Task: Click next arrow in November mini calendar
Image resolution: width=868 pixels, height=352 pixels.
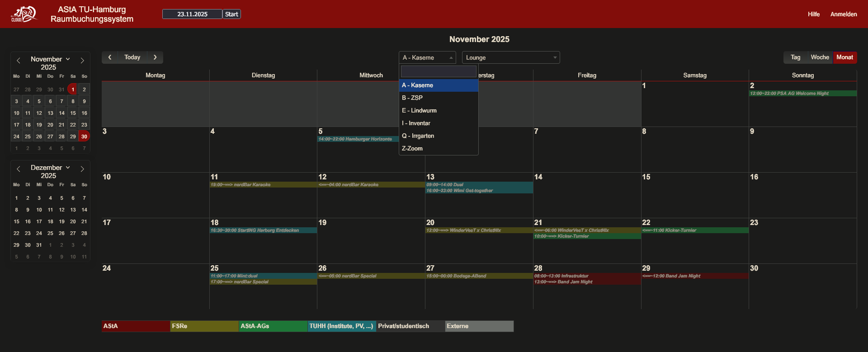Action: pos(82,61)
